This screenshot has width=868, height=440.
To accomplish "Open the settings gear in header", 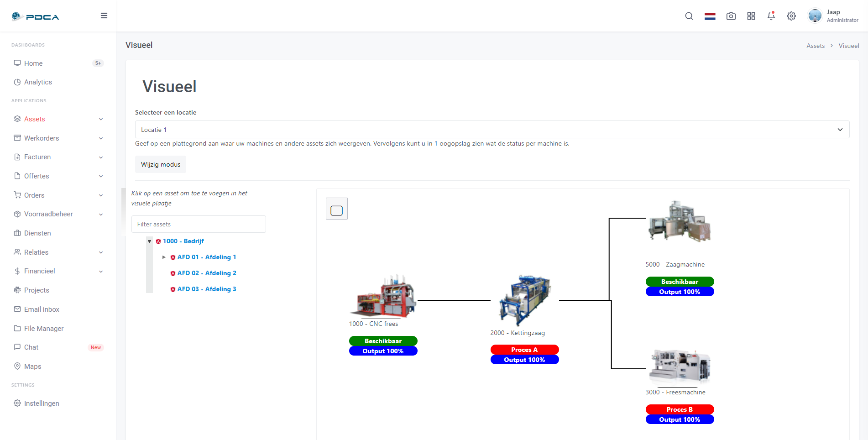I will [791, 16].
